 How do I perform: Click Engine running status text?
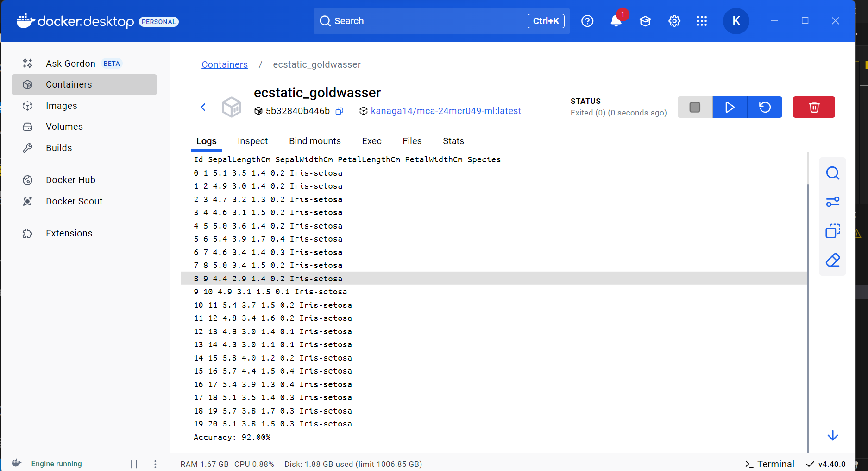point(57,464)
